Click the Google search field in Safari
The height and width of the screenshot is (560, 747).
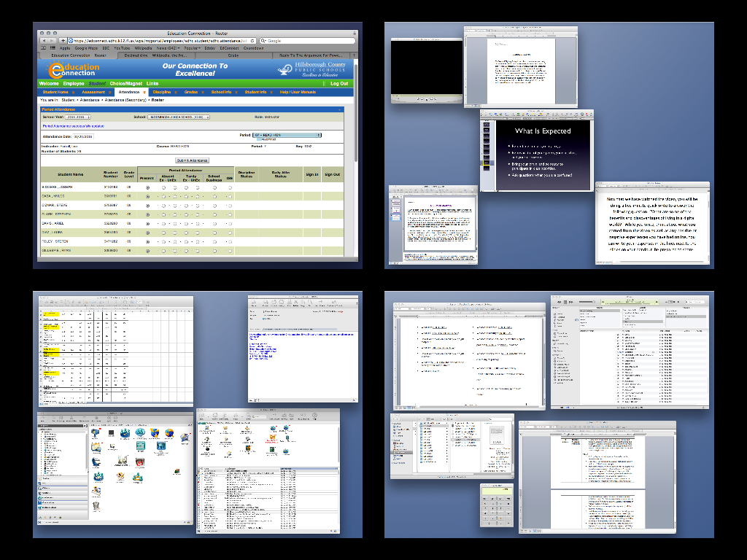(x=308, y=41)
